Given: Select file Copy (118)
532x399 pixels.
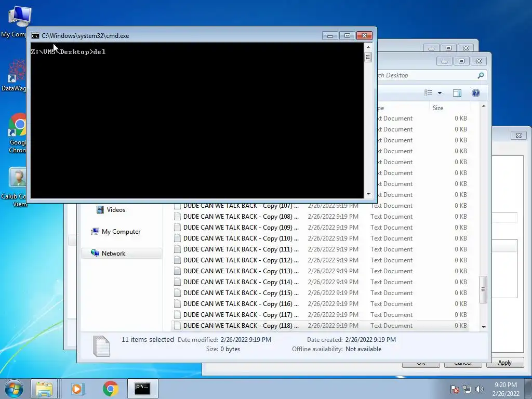Looking at the screenshot, I should (x=320, y=325).
